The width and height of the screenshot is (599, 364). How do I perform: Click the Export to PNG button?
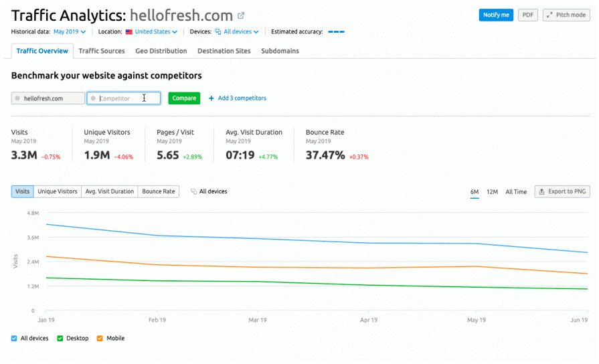562,192
